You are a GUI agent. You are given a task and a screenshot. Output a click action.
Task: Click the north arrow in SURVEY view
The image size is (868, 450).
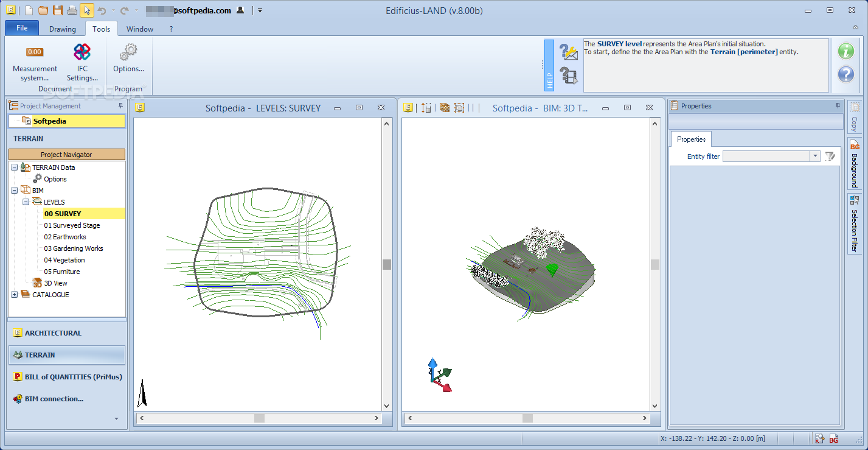click(x=142, y=393)
